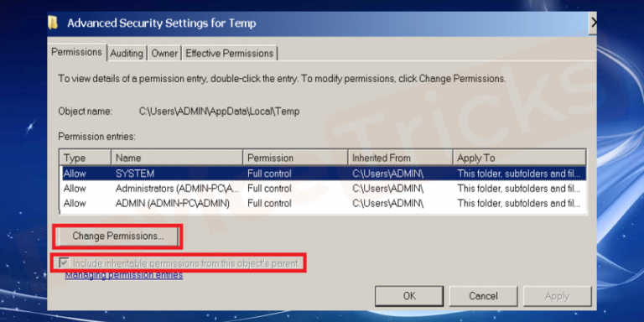This screenshot has height=322, width=644.
Task: Sort entries by Type column header
Action: 86,158
